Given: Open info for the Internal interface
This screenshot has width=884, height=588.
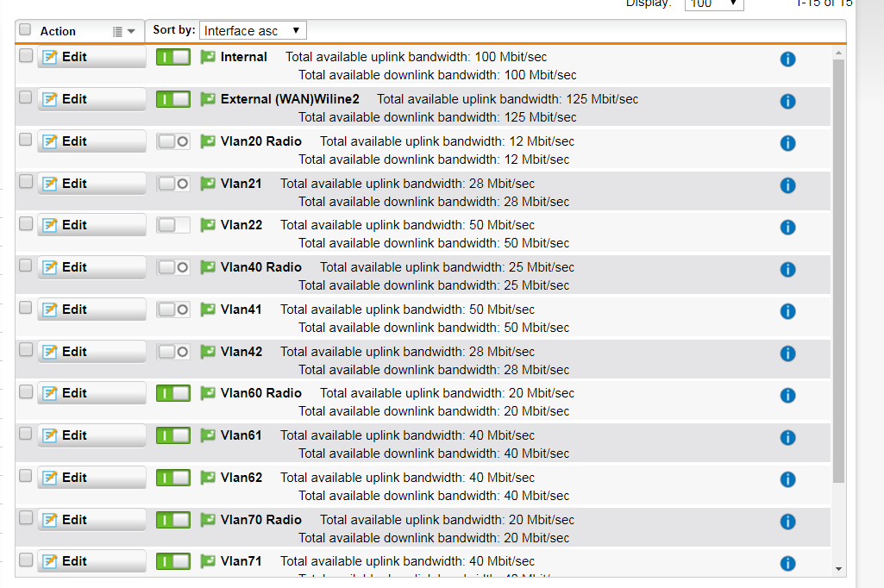Looking at the screenshot, I should pos(787,59).
